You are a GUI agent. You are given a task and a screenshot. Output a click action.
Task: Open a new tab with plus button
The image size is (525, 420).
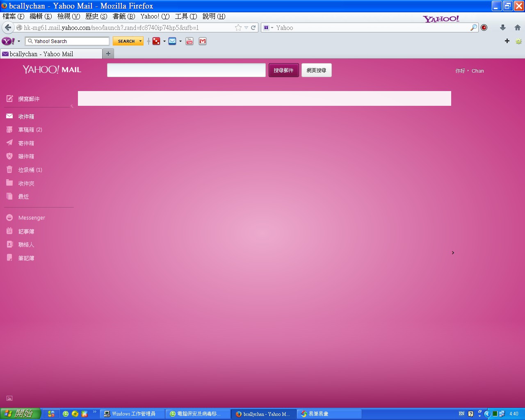click(x=108, y=54)
